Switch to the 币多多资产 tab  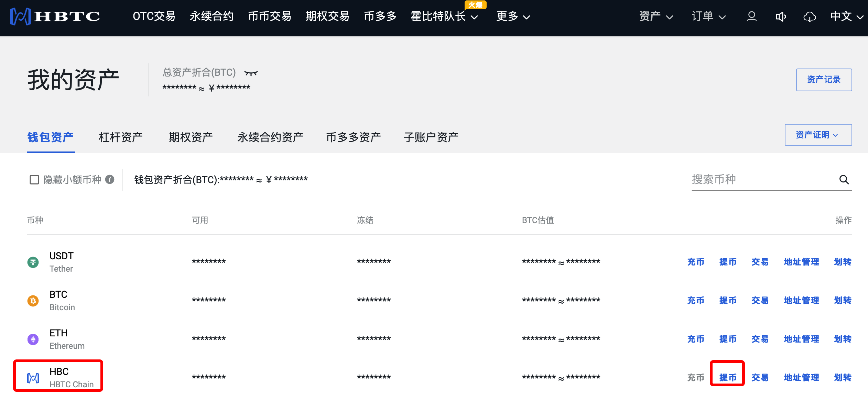click(354, 137)
